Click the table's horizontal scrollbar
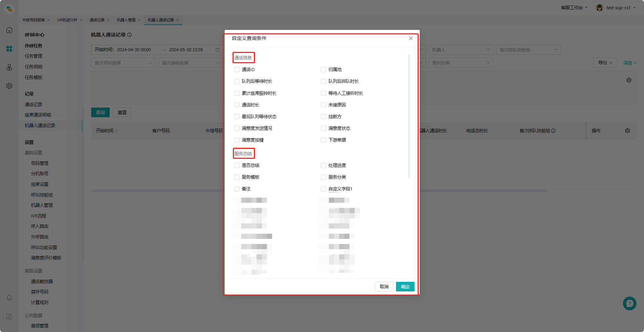This screenshot has width=644, height=332. click(x=319, y=191)
